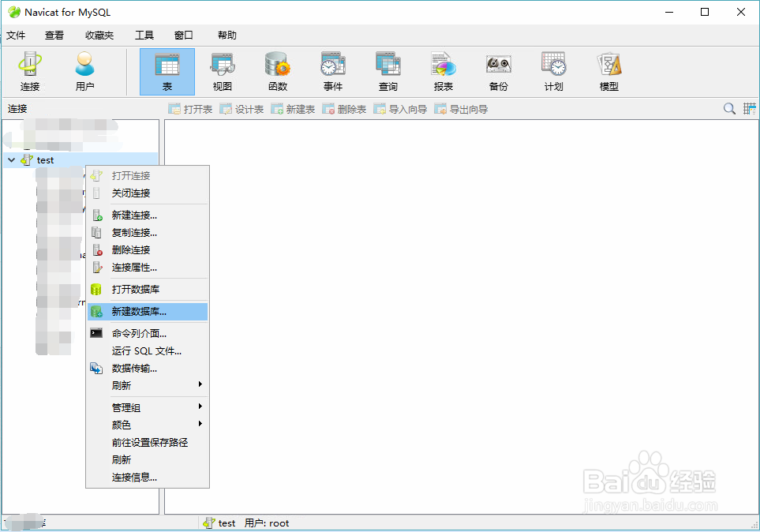760x532 pixels.
Task: Open the 用户 (User) toolbar icon
Action: (84, 72)
